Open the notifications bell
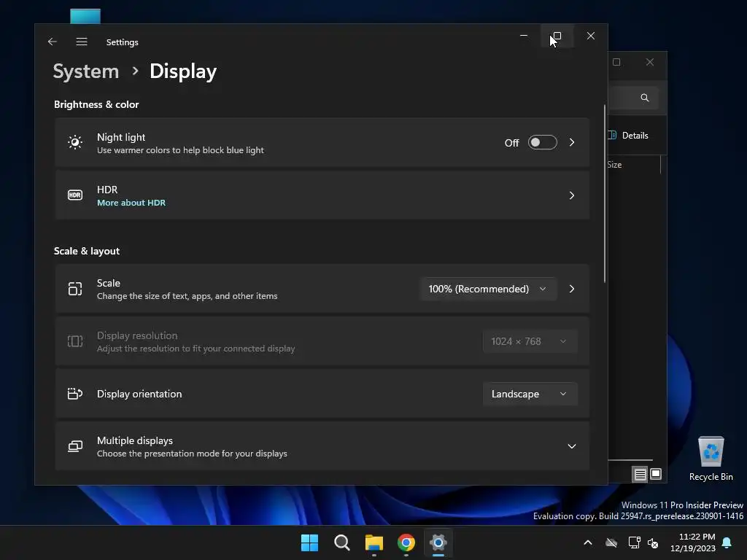The width and height of the screenshot is (747, 560). [x=727, y=542]
